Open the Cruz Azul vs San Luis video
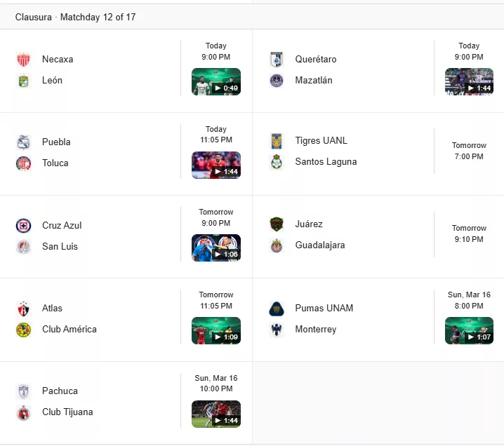 (216, 248)
